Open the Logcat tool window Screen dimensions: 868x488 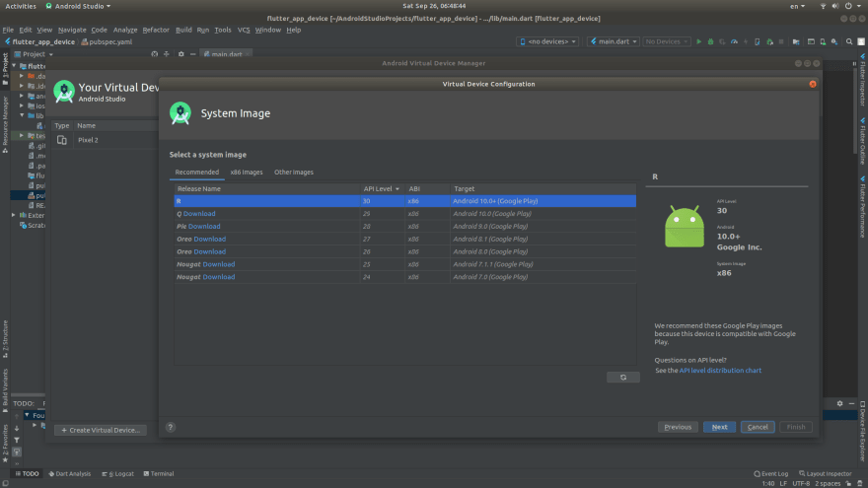click(118, 473)
